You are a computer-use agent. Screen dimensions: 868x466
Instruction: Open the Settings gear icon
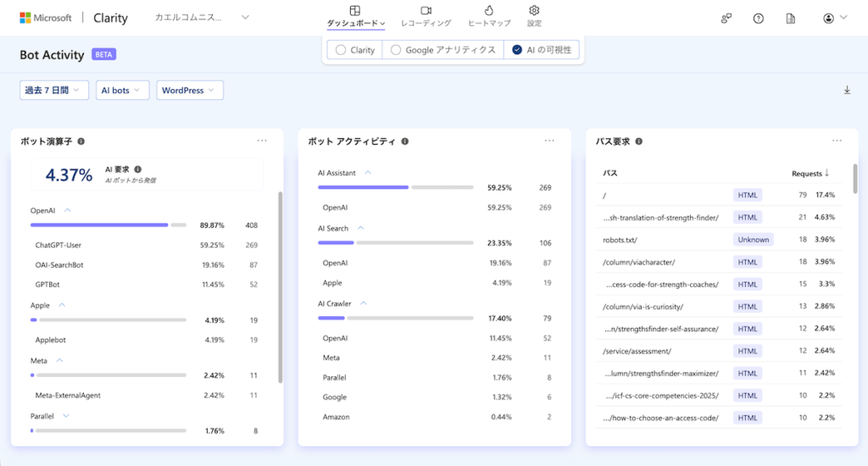tap(534, 10)
